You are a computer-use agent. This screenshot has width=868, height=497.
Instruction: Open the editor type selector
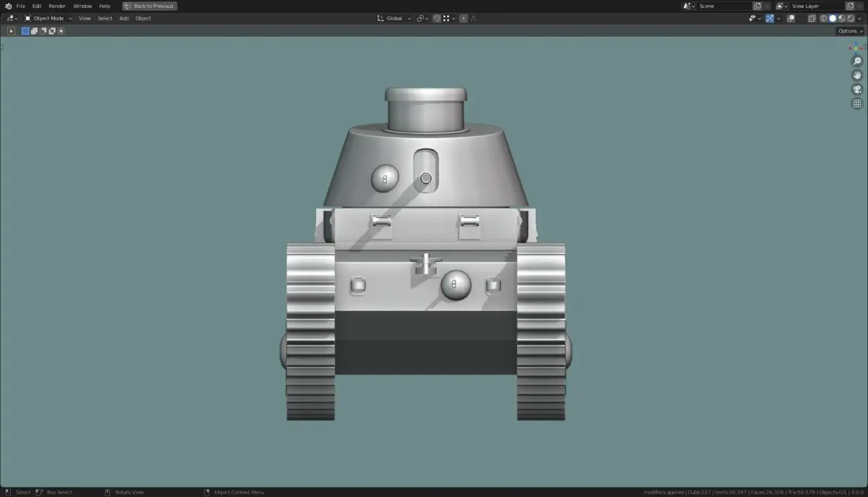(12, 18)
